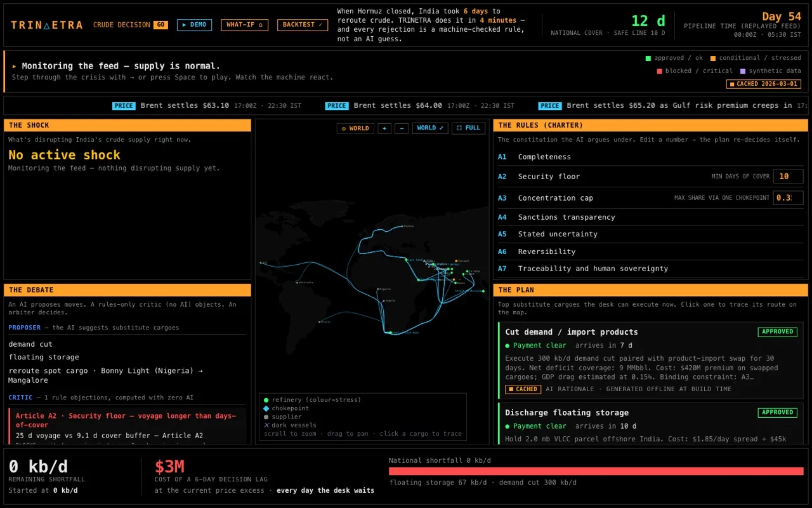Viewport: 812px width, 508px height.
Task: Open the map in full screen
Action: coord(468,128)
